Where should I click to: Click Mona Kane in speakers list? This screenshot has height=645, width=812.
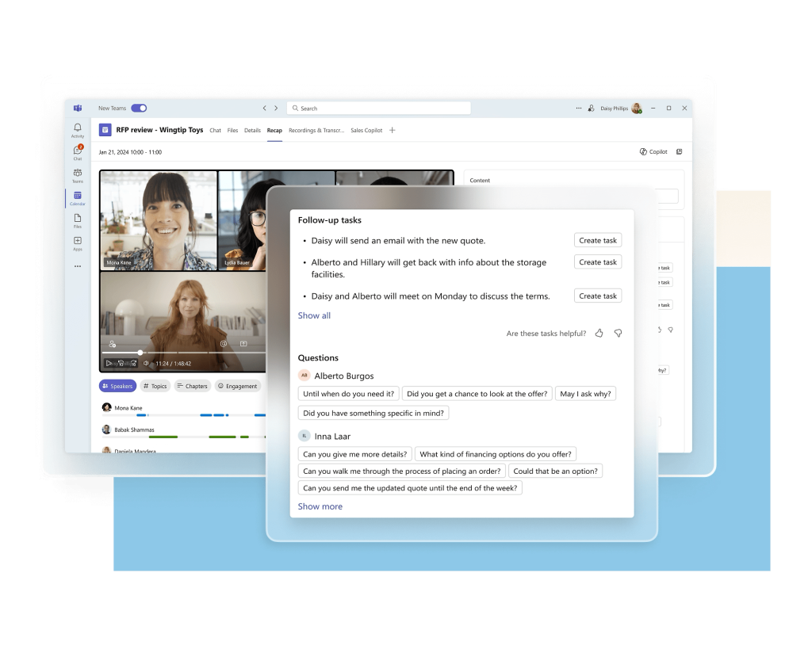[x=128, y=408]
